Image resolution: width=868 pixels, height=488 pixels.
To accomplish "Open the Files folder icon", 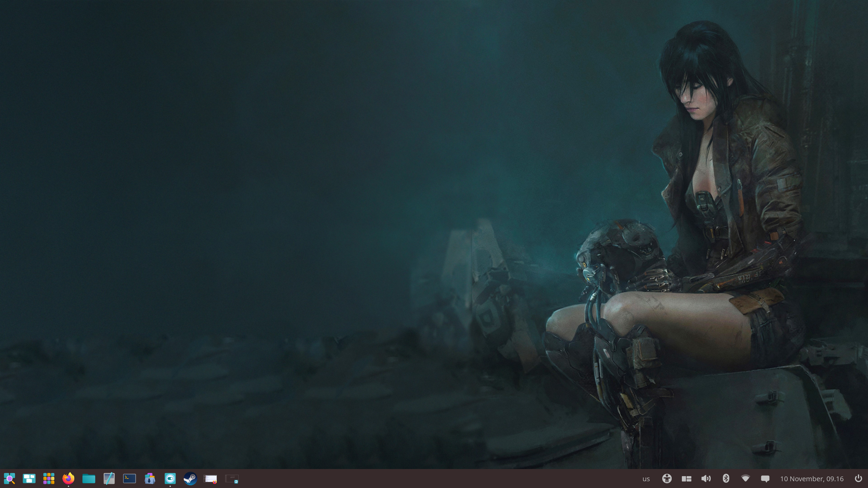I will pos(89,479).
